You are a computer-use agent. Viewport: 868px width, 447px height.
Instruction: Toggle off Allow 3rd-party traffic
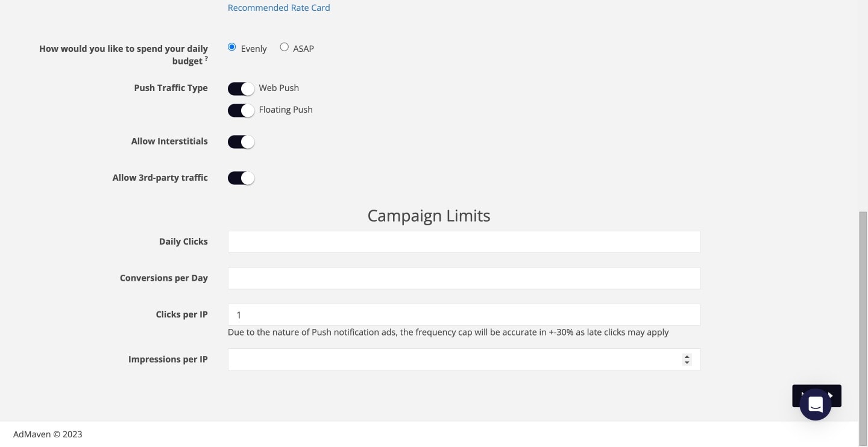point(241,178)
